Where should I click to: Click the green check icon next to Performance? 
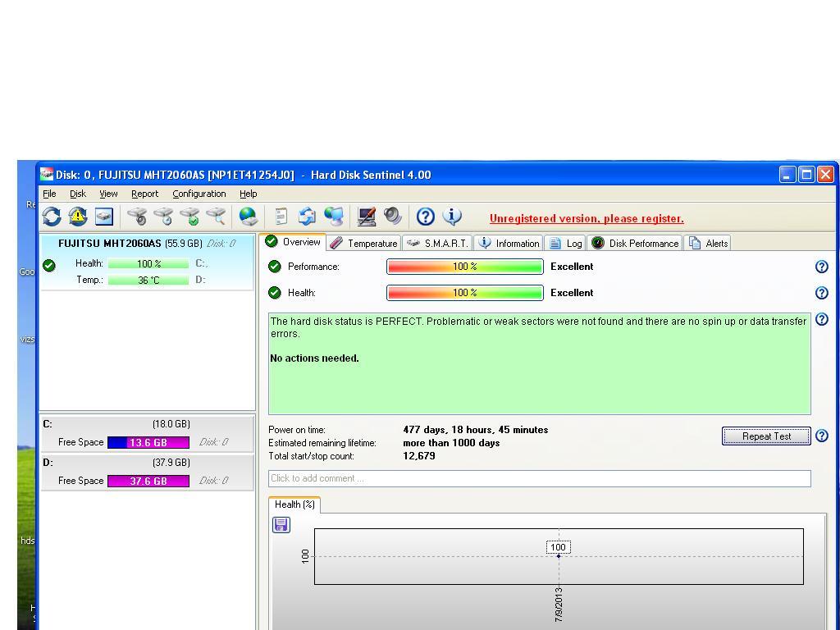pyautogui.click(x=275, y=267)
